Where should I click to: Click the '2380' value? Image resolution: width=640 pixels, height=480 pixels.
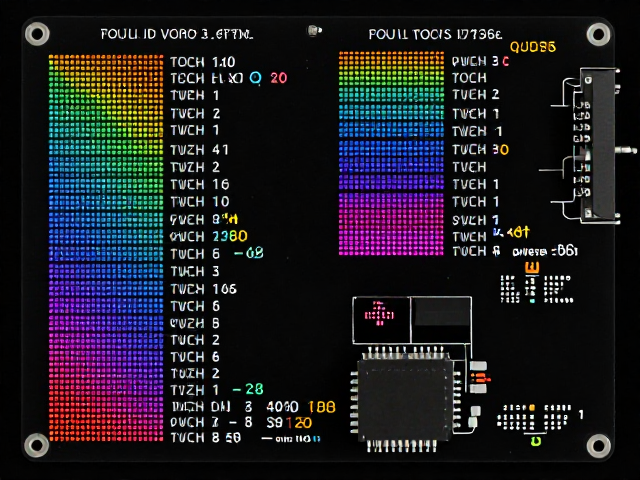pyautogui.click(x=230, y=236)
